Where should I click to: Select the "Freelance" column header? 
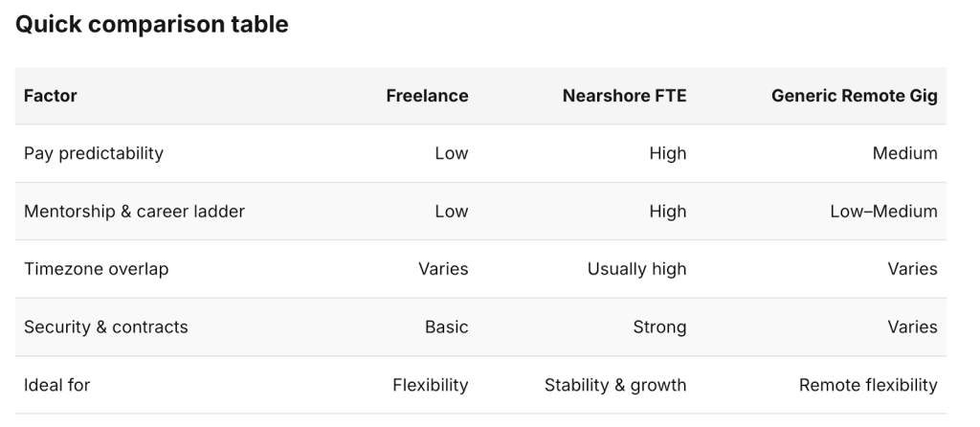coord(427,96)
